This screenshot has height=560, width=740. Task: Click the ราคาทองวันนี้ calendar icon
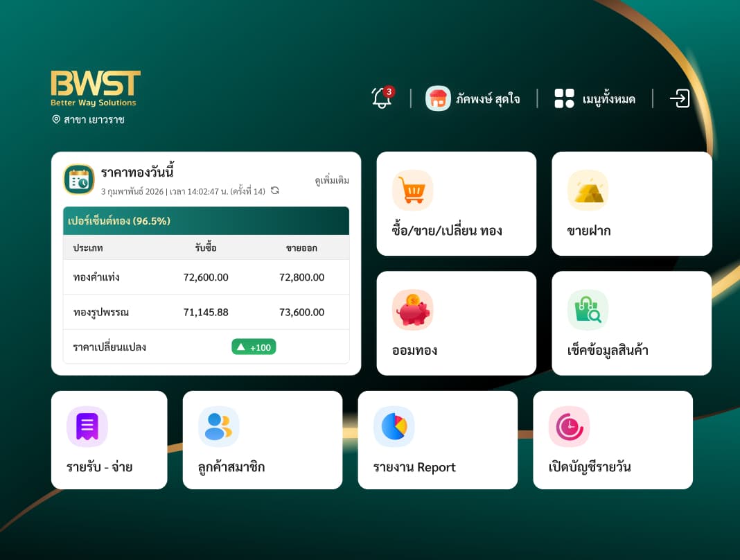point(79,180)
